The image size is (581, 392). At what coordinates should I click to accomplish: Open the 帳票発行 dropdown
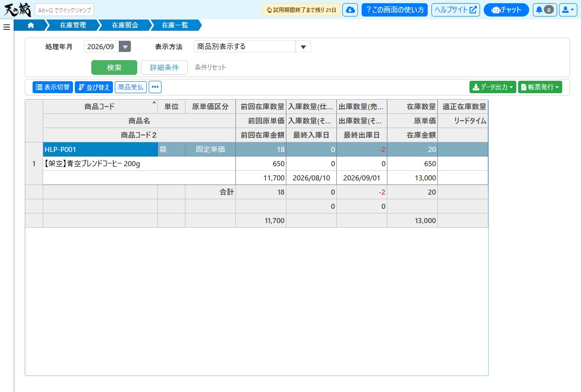[x=540, y=87]
